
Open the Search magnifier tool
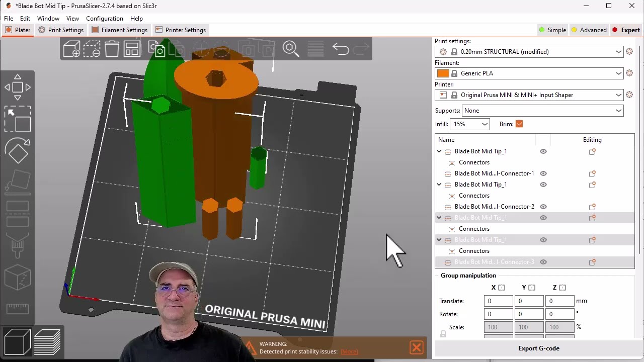tap(291, 49)
